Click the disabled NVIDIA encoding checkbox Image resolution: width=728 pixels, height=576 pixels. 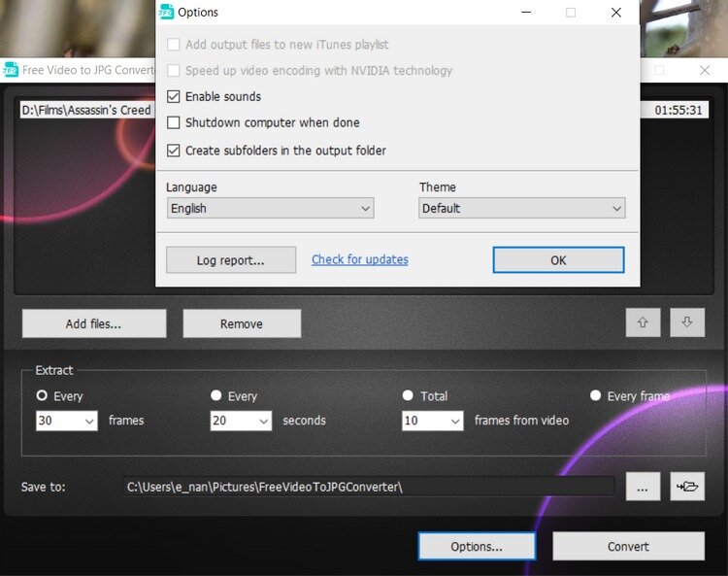point(173,71)
